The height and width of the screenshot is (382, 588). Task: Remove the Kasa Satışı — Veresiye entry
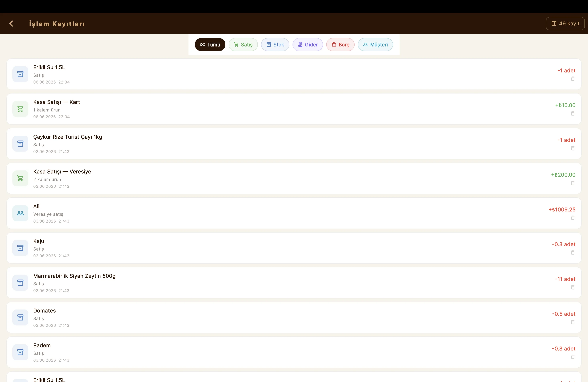573,183
